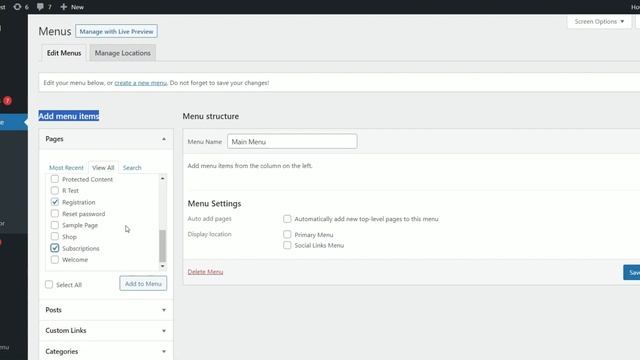Uncheck the Registration page checkbox
The width and height of the screenshot is (640, 360).
55,202
